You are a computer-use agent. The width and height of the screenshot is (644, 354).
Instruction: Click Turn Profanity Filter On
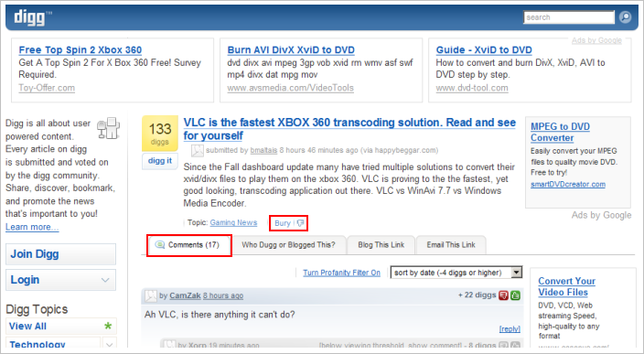point(342,273)
